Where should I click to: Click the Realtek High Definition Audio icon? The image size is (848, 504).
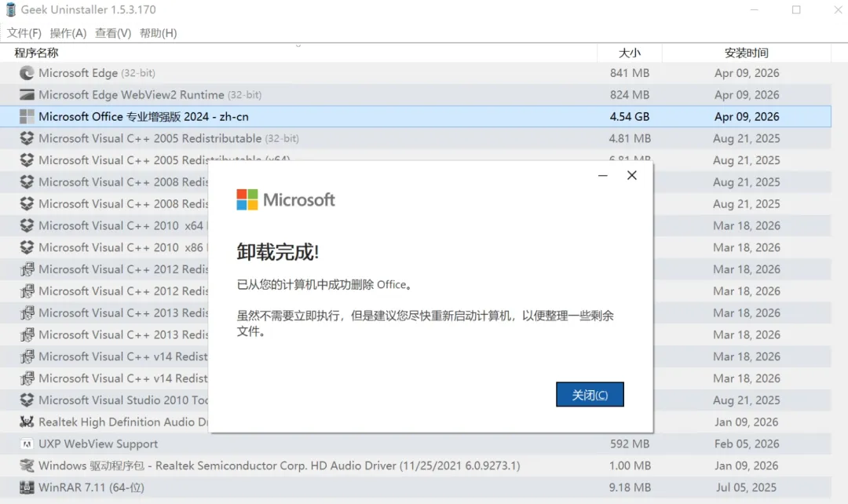[27, 422]
